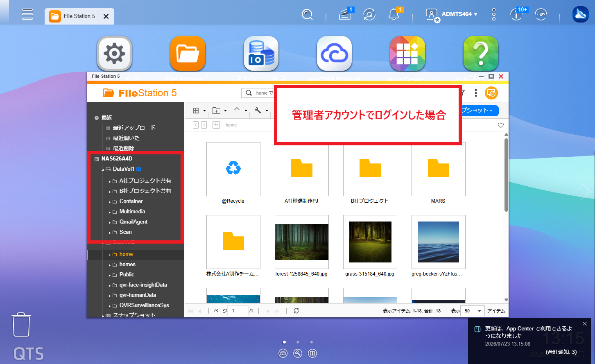
Task: Select the forest-1258845_640.jpg thumbnail
Action: (x=301, y=242)
